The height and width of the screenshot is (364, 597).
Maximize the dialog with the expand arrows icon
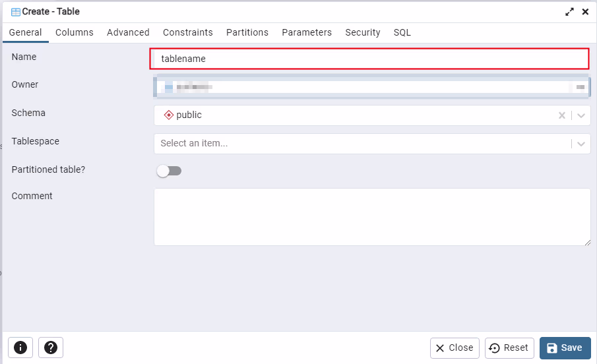tap(569, 12)
